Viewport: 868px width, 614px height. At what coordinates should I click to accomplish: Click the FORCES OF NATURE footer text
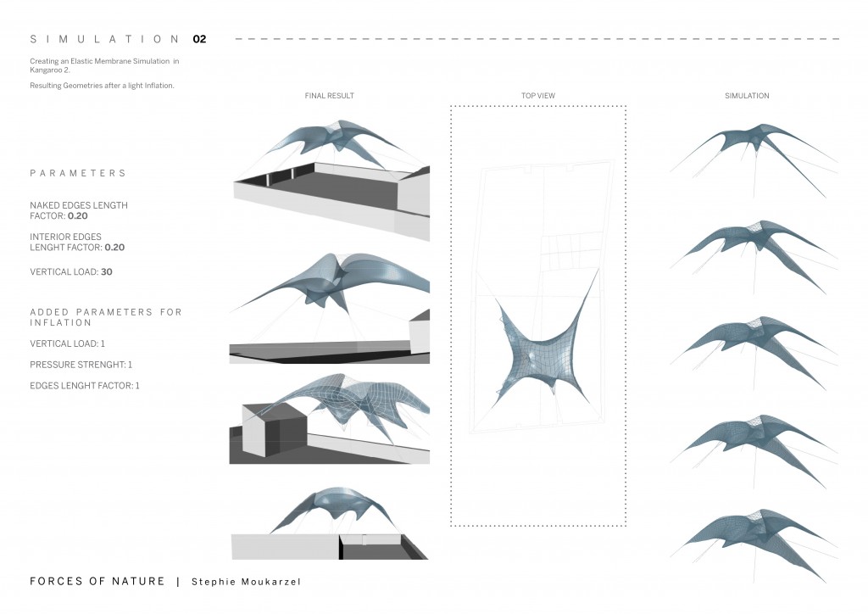point(97,582)
